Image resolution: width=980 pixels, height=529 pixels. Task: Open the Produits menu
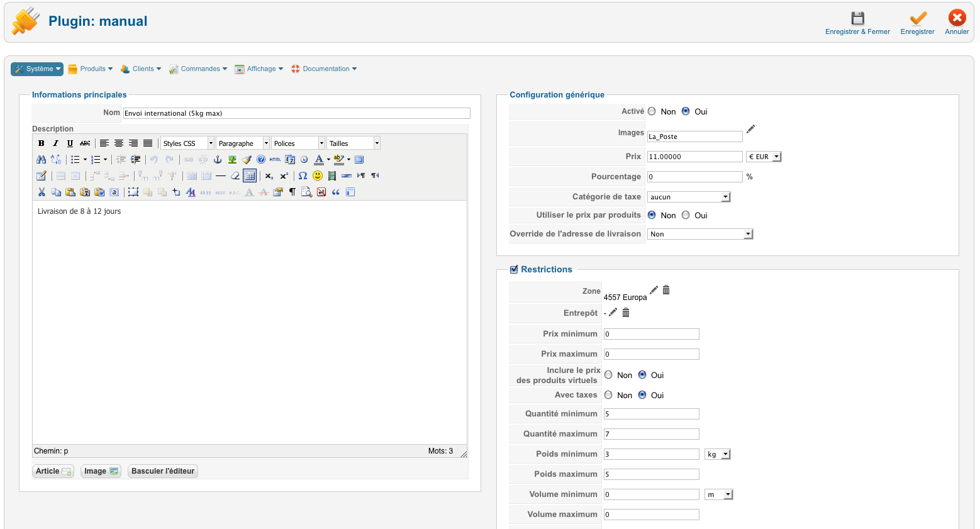[91, 69]
